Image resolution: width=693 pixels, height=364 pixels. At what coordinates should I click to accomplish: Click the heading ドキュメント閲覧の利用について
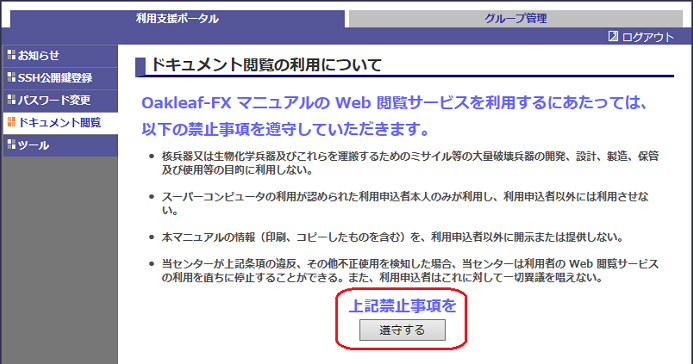266,65
